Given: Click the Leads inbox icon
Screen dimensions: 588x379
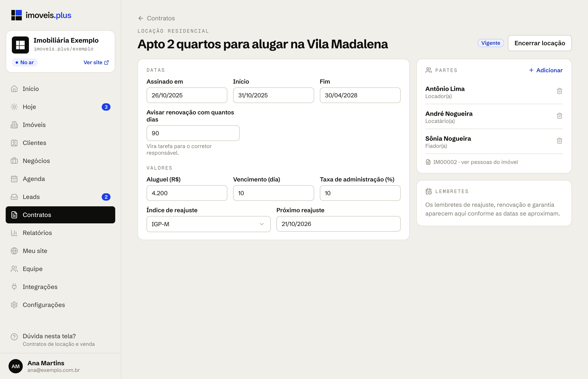Looking at the screenshot, I should (14, 197).
